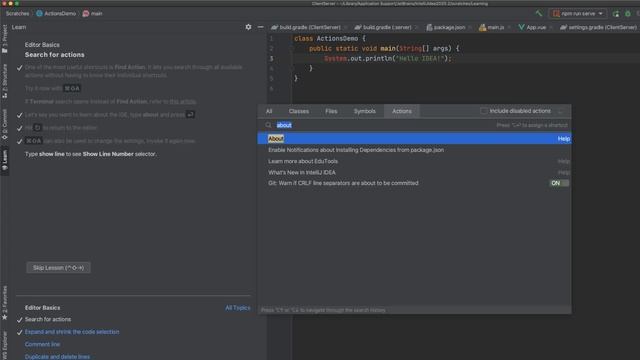Open the Learn panel settings gear
640x360 pixels.
(x=248, y=27)
